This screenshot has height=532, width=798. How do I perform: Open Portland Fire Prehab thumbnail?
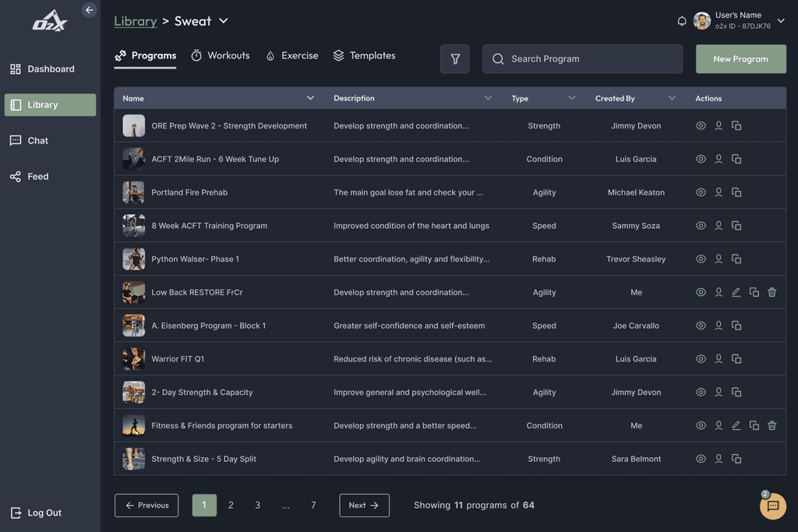[134, 192]
